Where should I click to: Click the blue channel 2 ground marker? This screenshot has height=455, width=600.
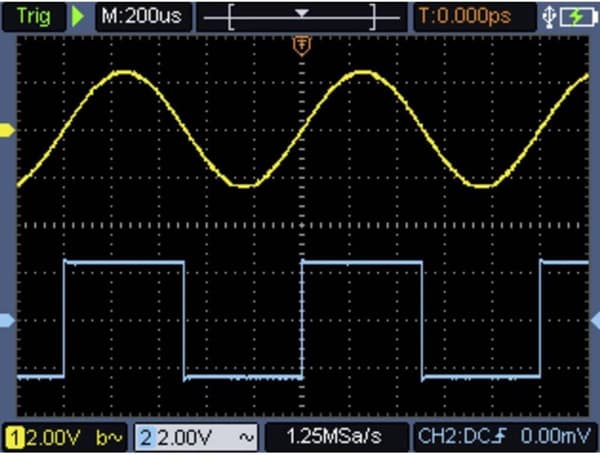point(7,320)
